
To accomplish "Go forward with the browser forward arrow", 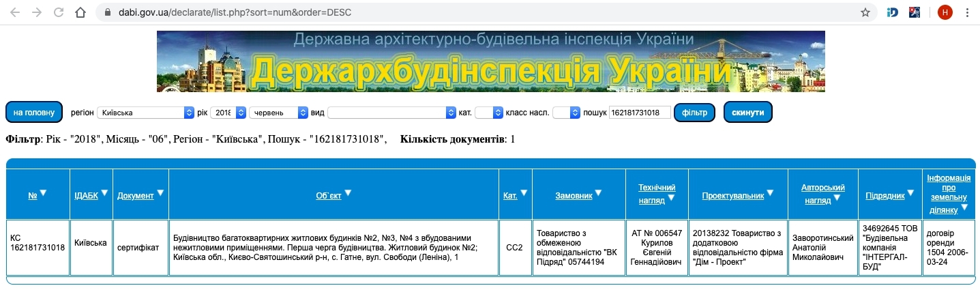I will tap(37, 12).
